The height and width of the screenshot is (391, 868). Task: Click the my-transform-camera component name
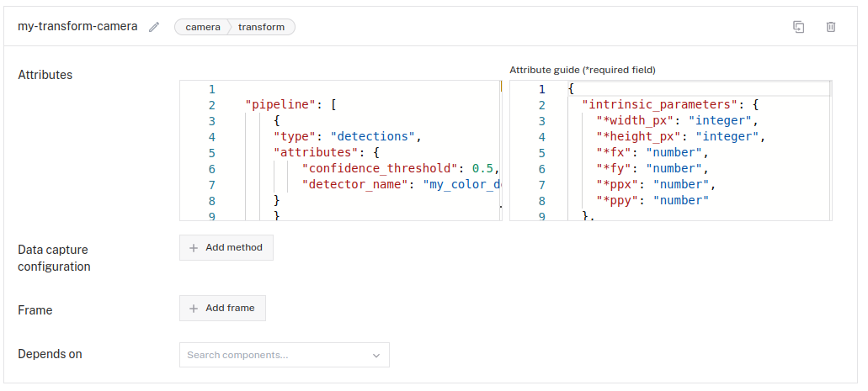(x=77, y=27)
